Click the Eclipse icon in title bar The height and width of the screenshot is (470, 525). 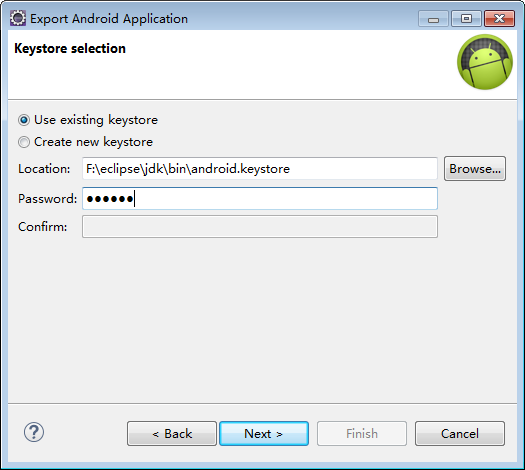coord(18,18)
